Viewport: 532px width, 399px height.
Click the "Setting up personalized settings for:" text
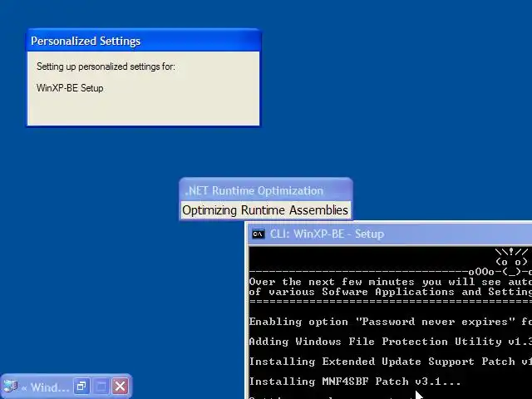pos(106,66)
